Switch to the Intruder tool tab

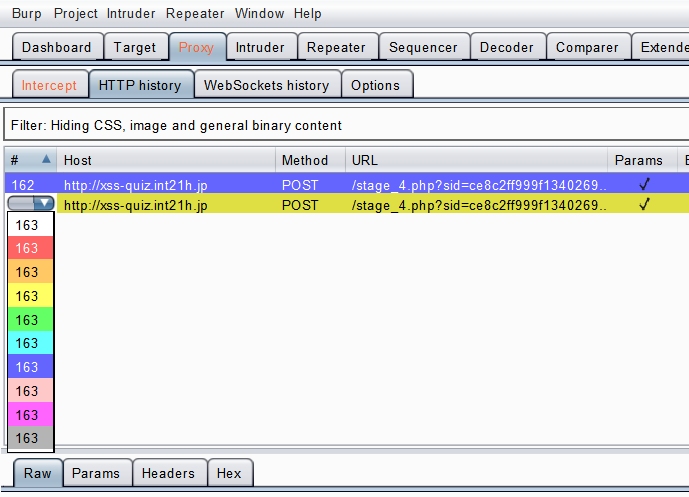261,47
